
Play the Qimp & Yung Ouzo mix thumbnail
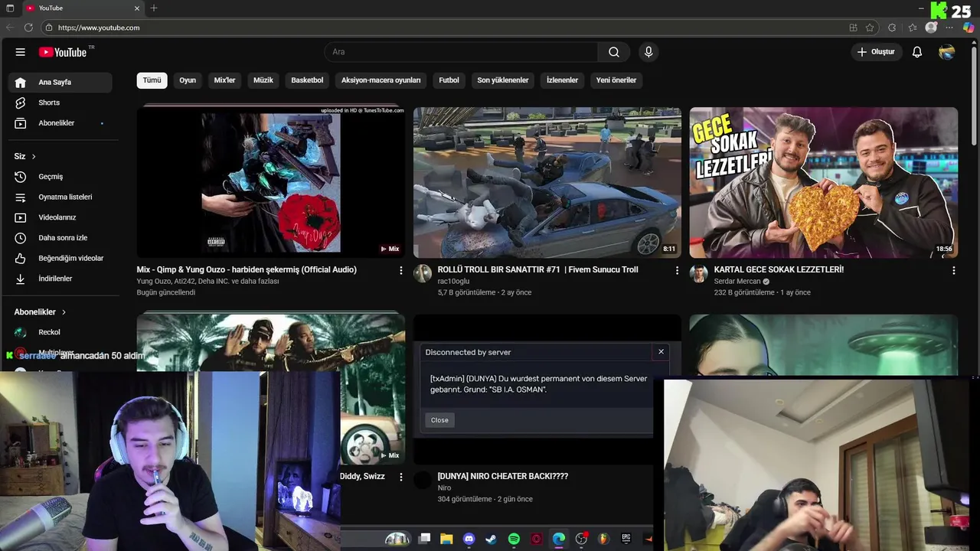[271, 182]
